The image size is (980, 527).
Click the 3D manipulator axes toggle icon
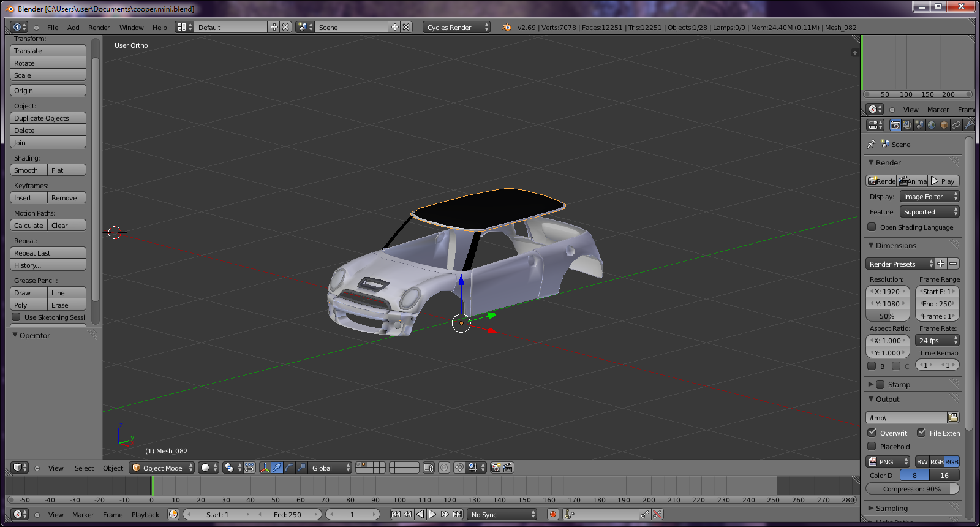click(x=265, y=468)
